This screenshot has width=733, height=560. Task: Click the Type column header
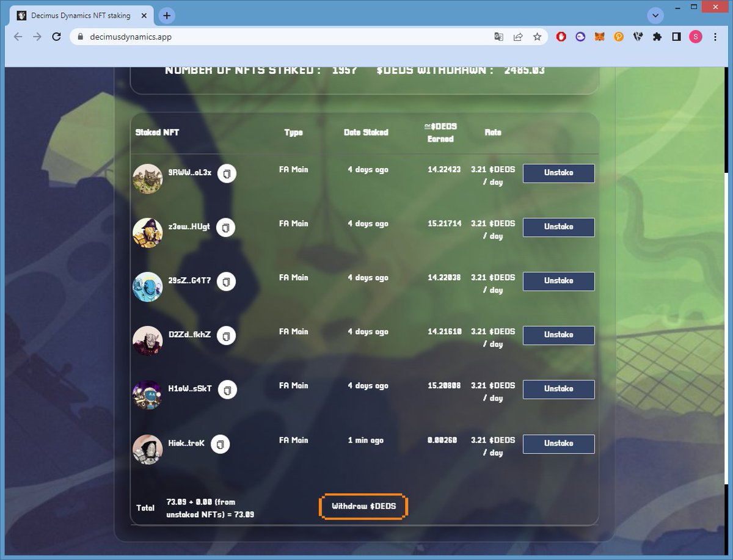tap(293, 132)
